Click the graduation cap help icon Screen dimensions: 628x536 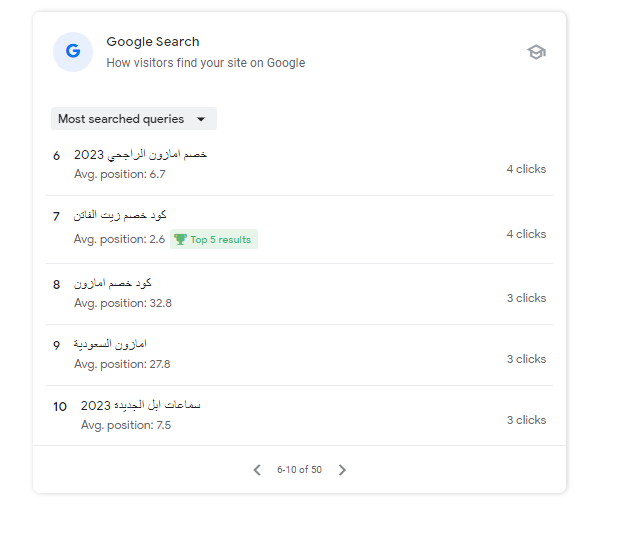tap(537, 52)
